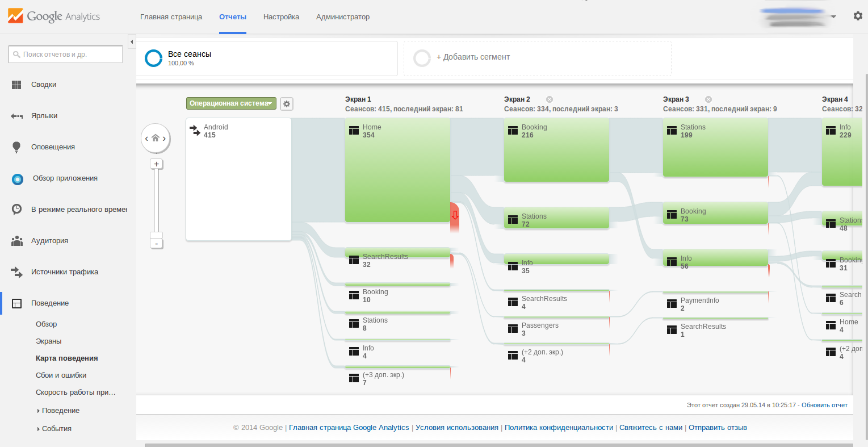Click the report search input field
868x447 pixels.
coord(66,55)
